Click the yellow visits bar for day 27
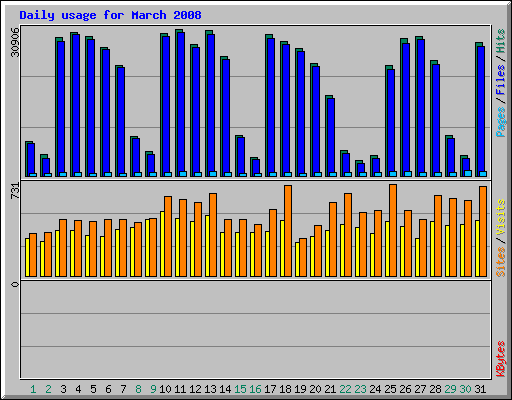 tap(417, 257)
